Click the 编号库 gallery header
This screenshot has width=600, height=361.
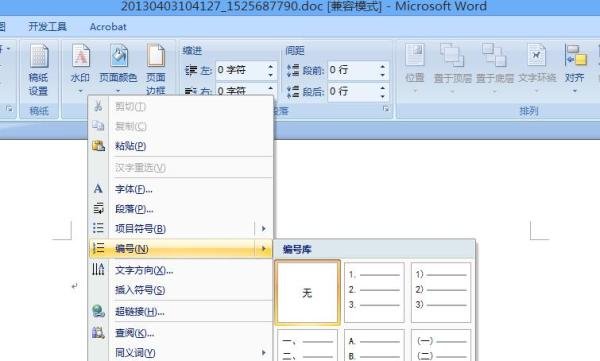click(x=374, y=250)
